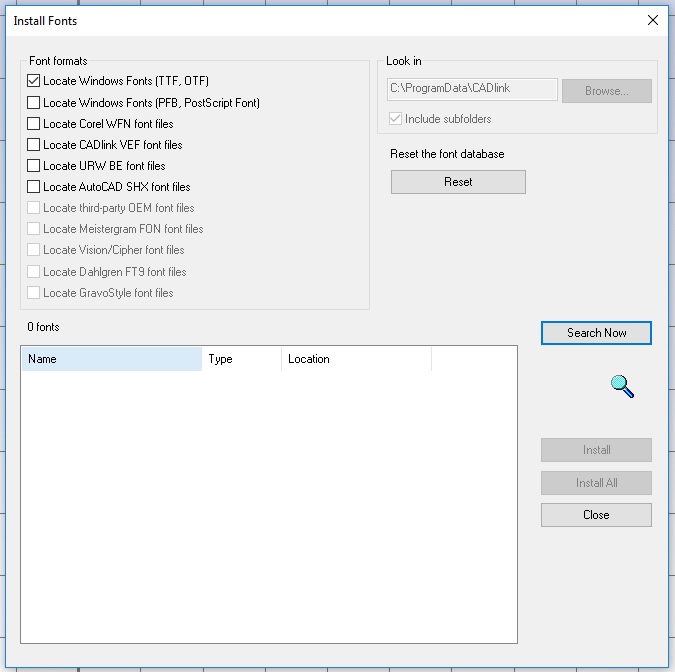Click 'Reset the font database' label
Viewport: 675px width, 672px height.
447,154
